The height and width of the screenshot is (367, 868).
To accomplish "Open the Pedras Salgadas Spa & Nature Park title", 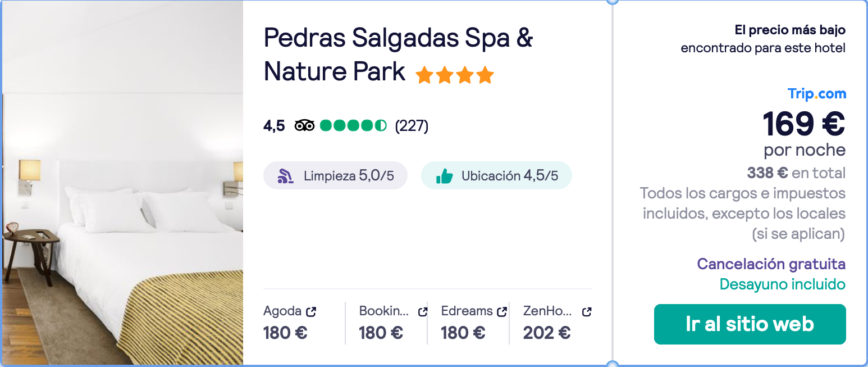I will 398,55.
